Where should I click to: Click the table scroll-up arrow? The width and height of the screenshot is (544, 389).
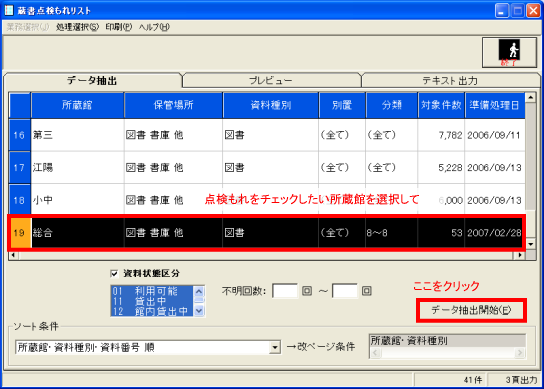point(530,98)
